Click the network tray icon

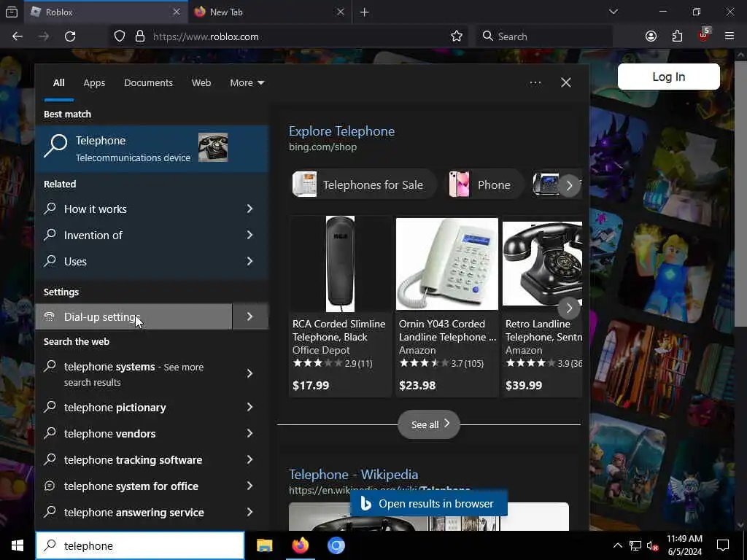(635, 545)
